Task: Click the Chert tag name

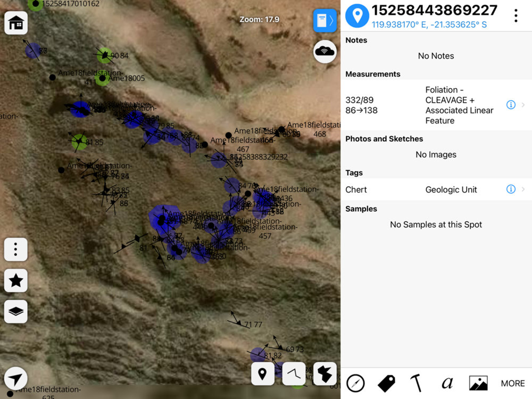Action: pos(356,190)
